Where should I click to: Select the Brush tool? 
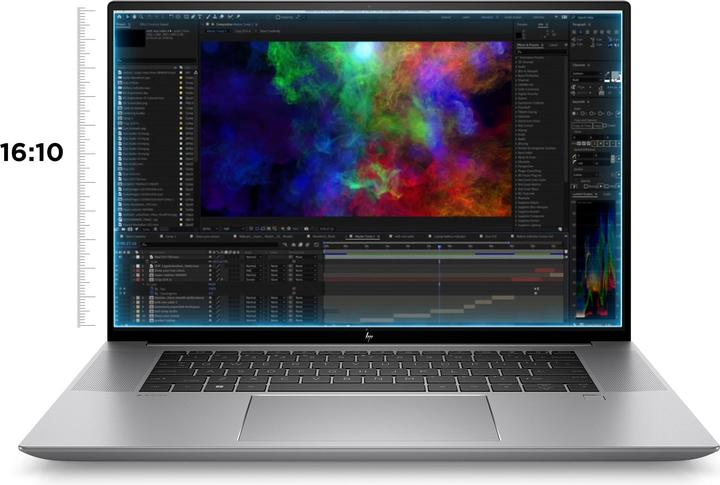coord(208,17)
